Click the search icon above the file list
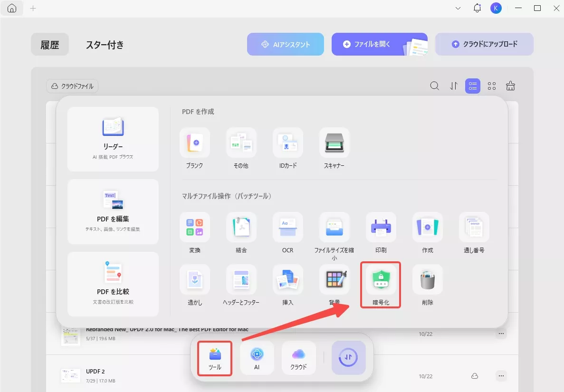Screen dimensions: 564x392 434,86
